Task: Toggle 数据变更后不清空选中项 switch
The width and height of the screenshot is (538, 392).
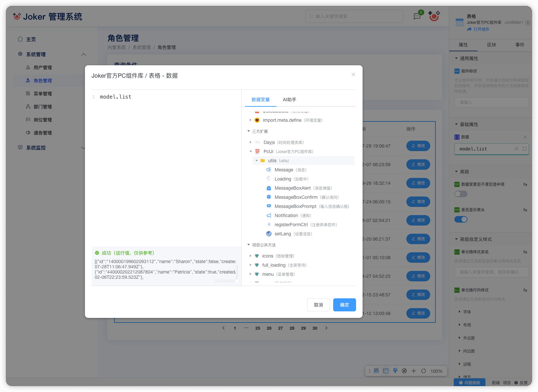Action: tap(461, 194)
